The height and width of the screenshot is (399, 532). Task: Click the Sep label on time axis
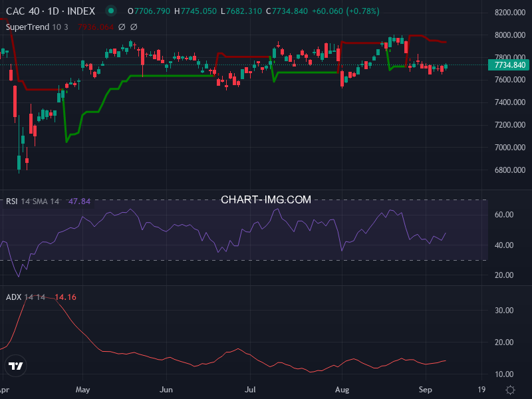[426, 390]
